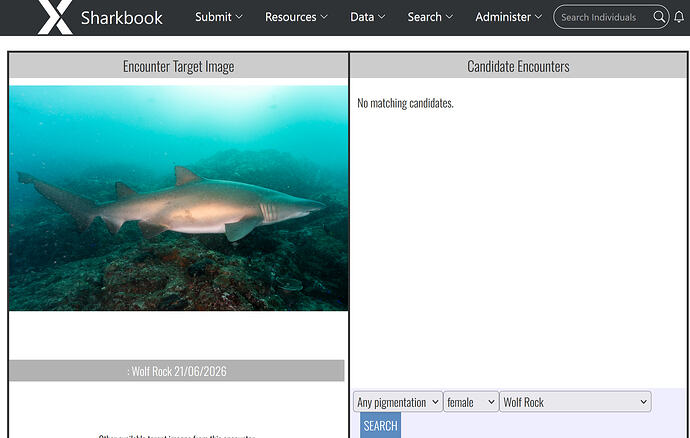Click the Resources menu chevron arrow
The width and height of the screenshot is (690, 438).
pyautogui.click(x=324, y=17)
